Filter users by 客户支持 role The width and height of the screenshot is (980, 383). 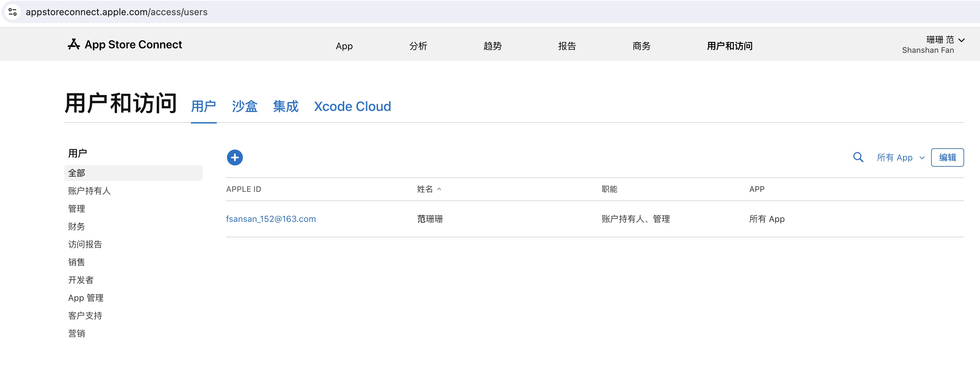click(85, 316)
